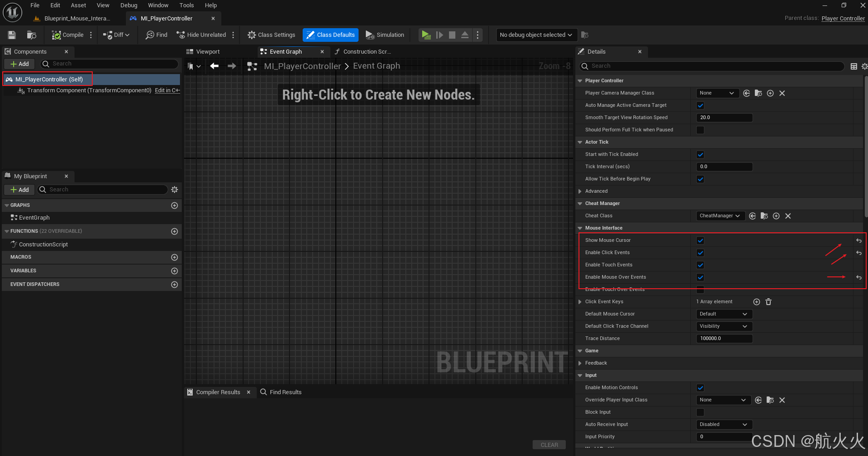Toggle Allow Tick Before Begin Play
The height and width of the screenshot is (456, 868).
click(x=700, y=179)
